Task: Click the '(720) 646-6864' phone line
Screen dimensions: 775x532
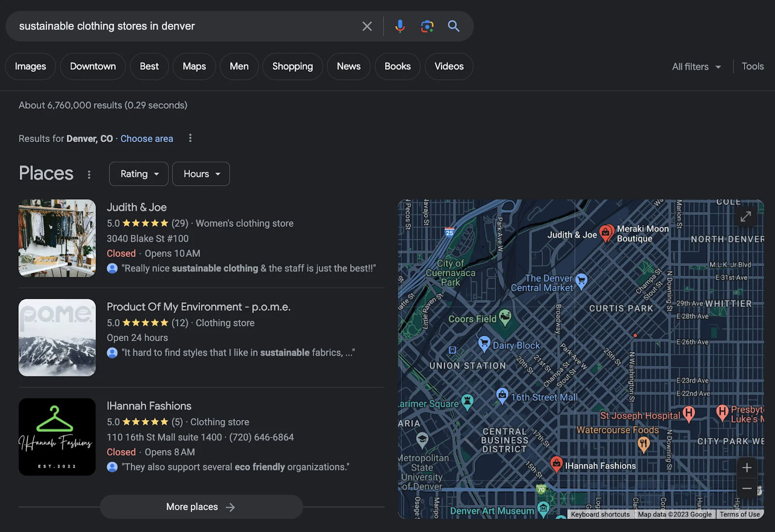Action: tap(262, 438)
